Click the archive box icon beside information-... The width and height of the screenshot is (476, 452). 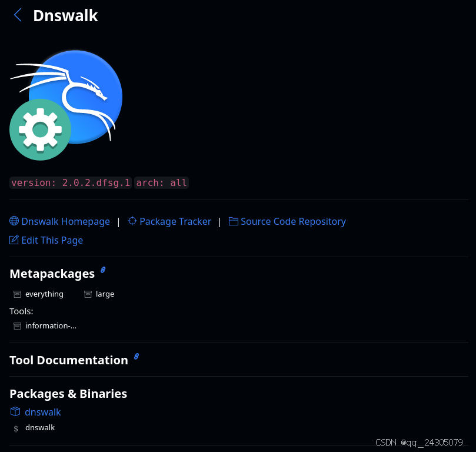coord(17,326)
